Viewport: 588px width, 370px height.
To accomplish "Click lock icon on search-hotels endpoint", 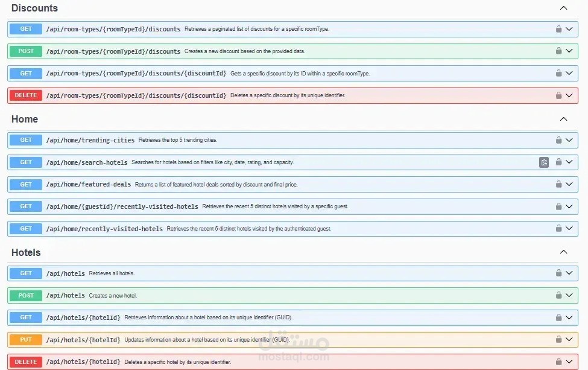I will [x=558, y=162].
